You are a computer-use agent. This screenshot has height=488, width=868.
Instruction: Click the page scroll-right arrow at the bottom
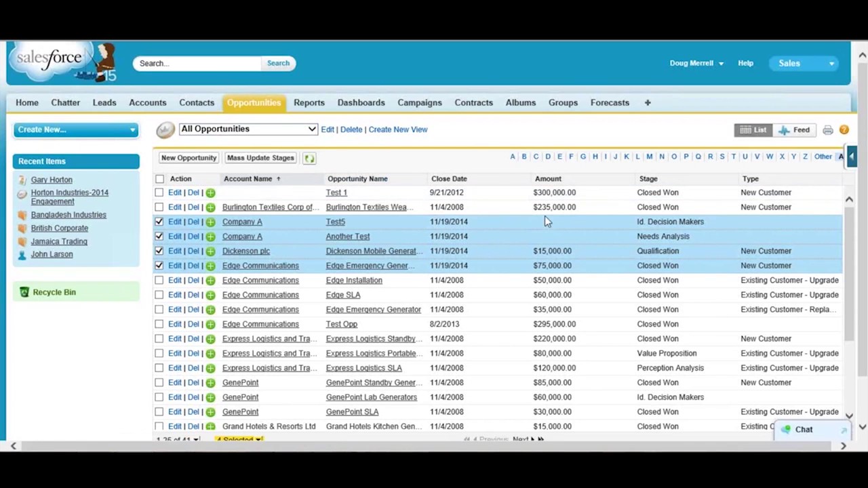(x=843, y=446)
